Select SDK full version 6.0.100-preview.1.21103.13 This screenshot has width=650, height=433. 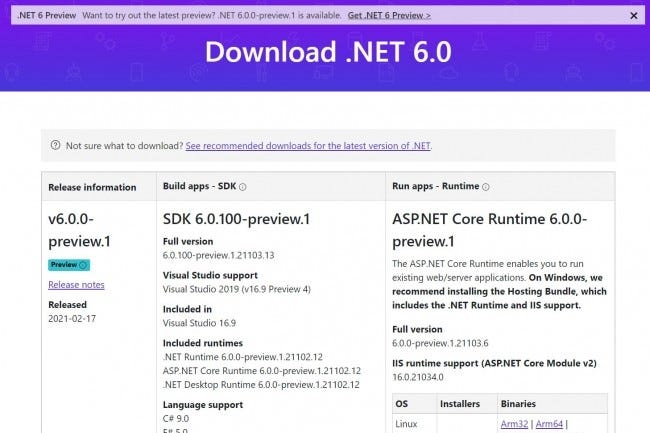click(x=218, y=255)
